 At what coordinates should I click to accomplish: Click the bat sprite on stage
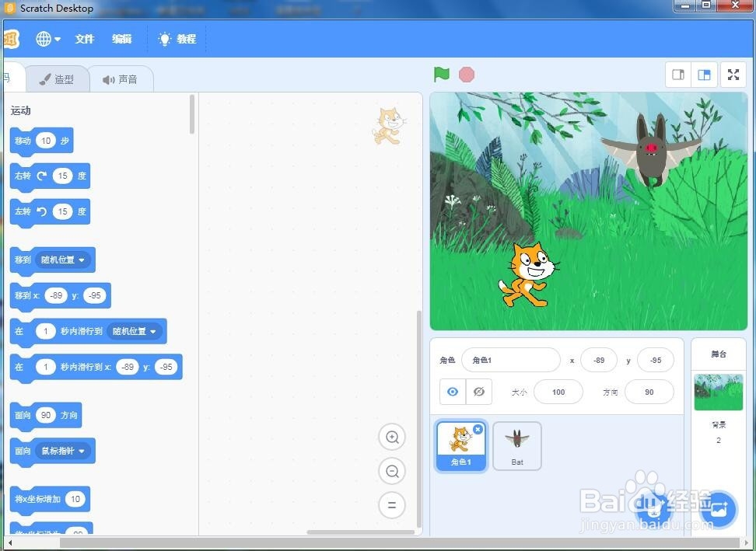651,150
